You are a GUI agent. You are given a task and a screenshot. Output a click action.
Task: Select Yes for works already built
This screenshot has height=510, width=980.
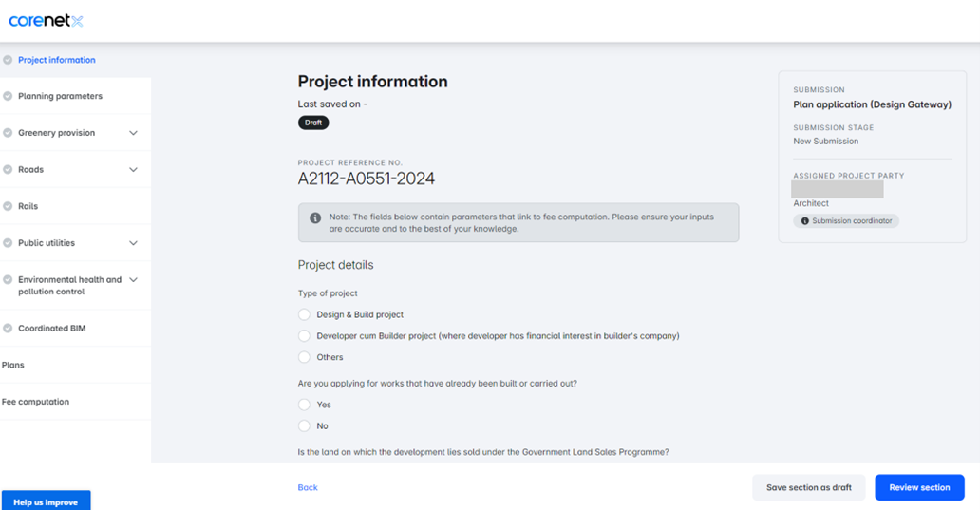pyautogui.click(x=304, y=405)
